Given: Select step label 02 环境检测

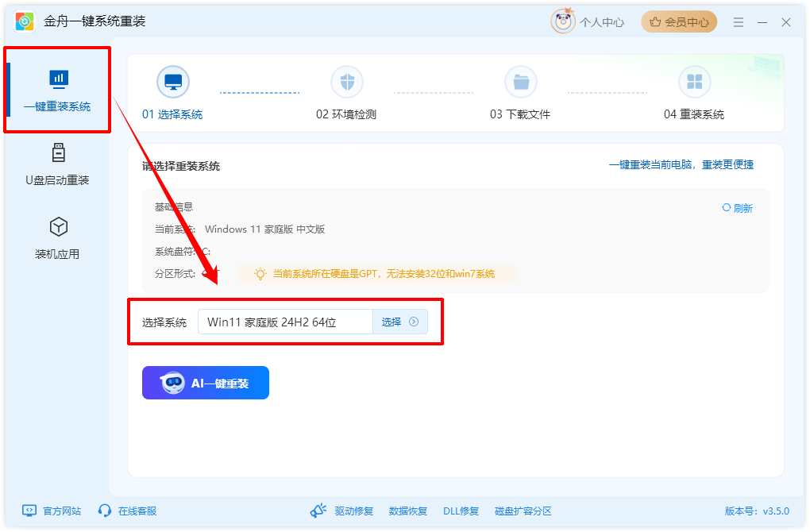Looking at the screenshot, I should pos(346,114).
